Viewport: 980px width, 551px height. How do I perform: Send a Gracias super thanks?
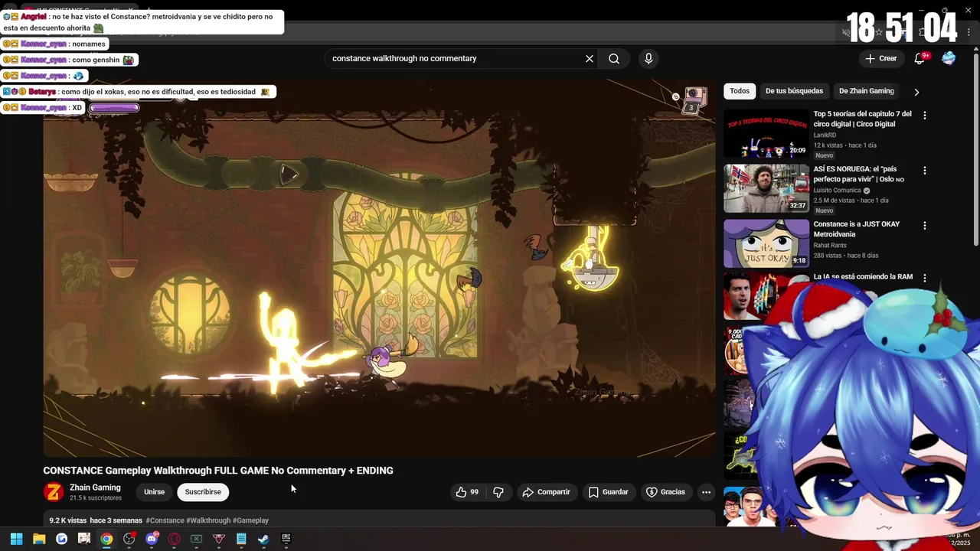[665, 492]
